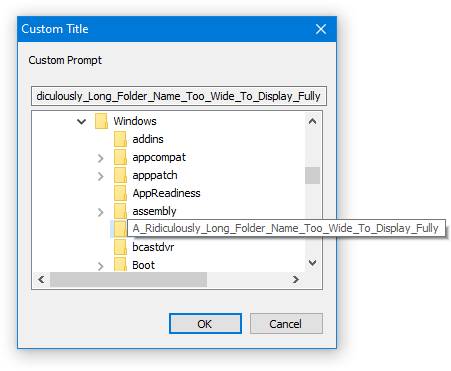
Task: Select the Windows tree item label
Action: [135, 121]
